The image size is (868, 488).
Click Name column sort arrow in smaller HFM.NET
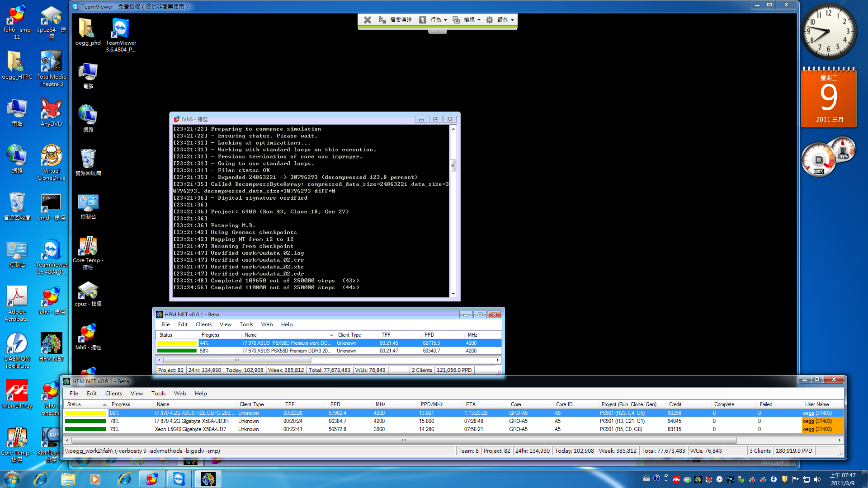[331, 335]
